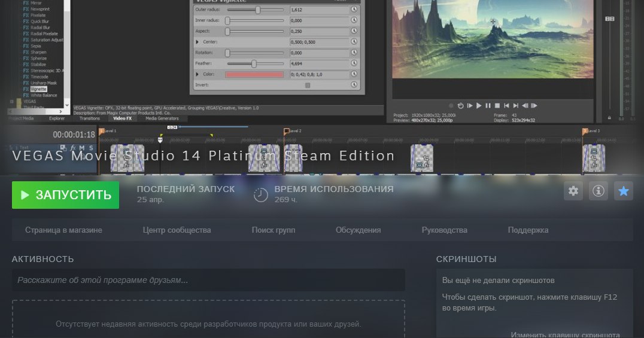Image resolution: width=644 pixels, height=338 pixels.
Task: Select the White Balance effect
Action: coord(44,95)
